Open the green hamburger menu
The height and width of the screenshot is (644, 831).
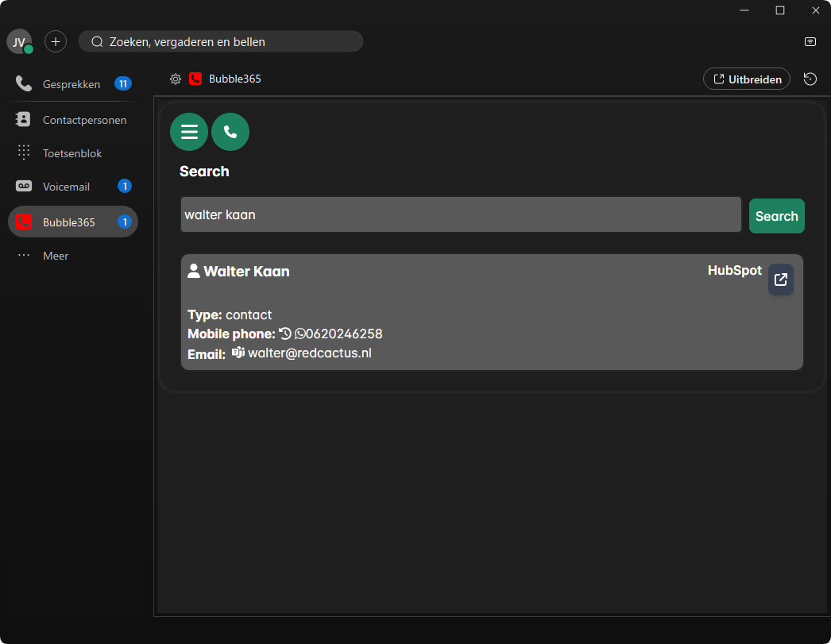[x=189, y=132]
